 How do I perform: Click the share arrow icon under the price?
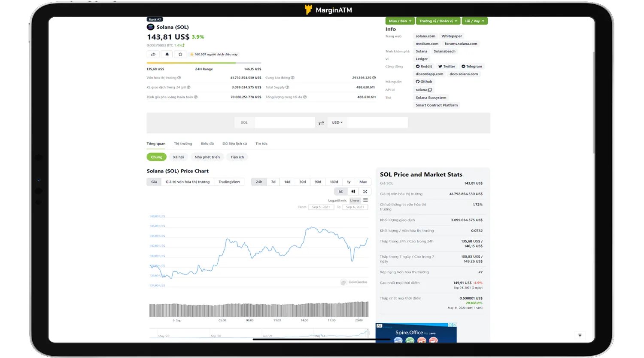click(153, 54)
